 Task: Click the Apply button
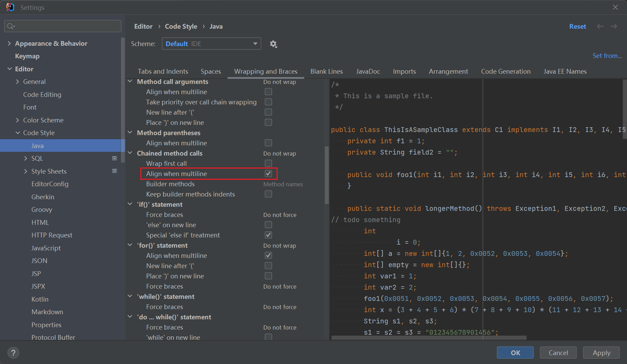click(x=601, y=352)
